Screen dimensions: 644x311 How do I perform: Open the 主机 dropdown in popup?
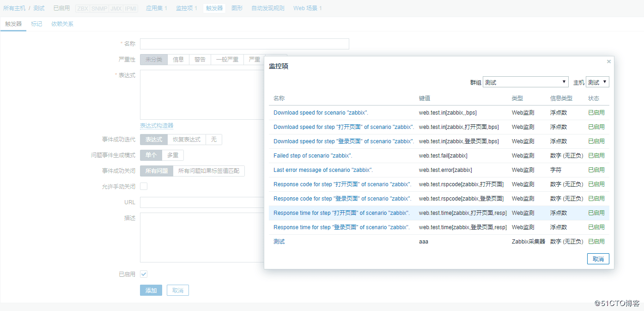tap(597, 82)
